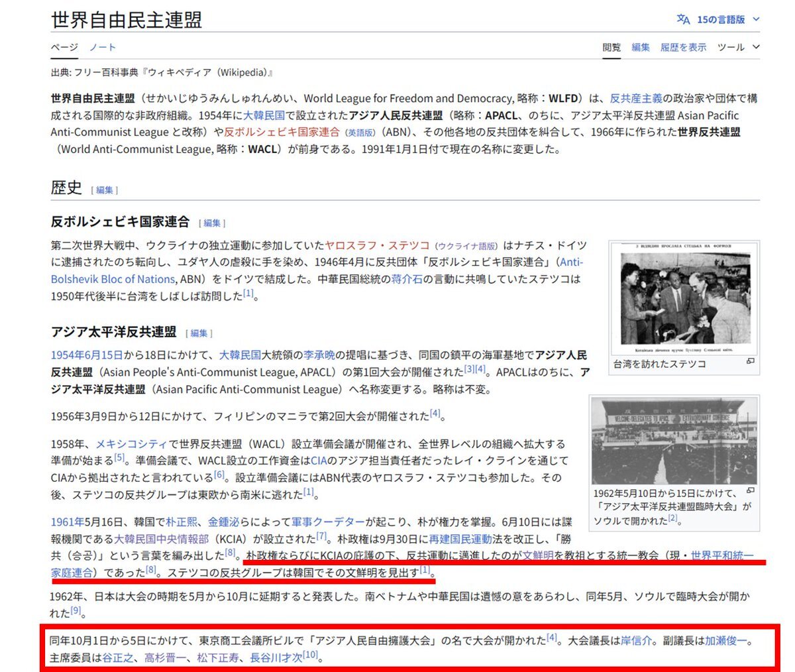Click the language translation icon
795x672 pixels.
tap(683, 19)
